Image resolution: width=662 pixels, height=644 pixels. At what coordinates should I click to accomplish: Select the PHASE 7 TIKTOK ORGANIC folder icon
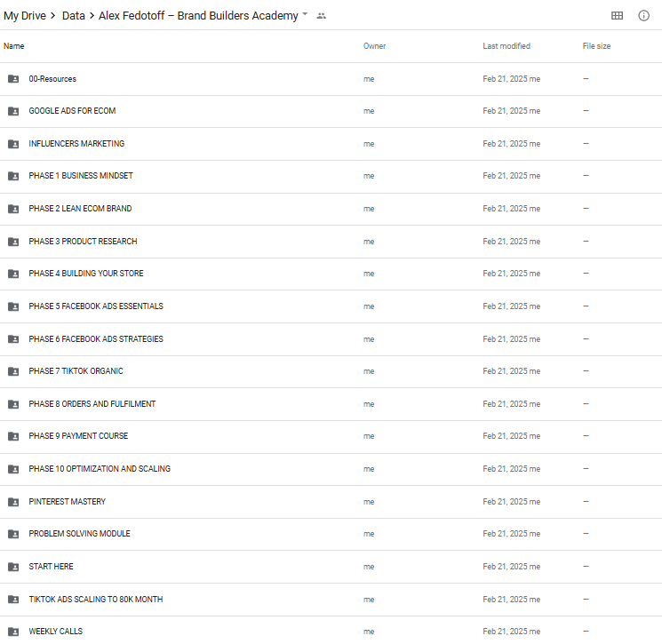[x=13, y=371]
